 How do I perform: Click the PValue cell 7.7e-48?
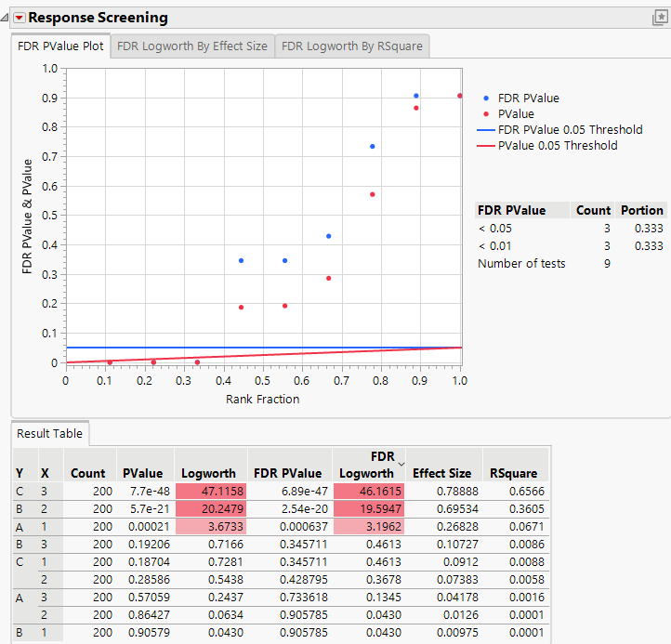coord(150,492)
